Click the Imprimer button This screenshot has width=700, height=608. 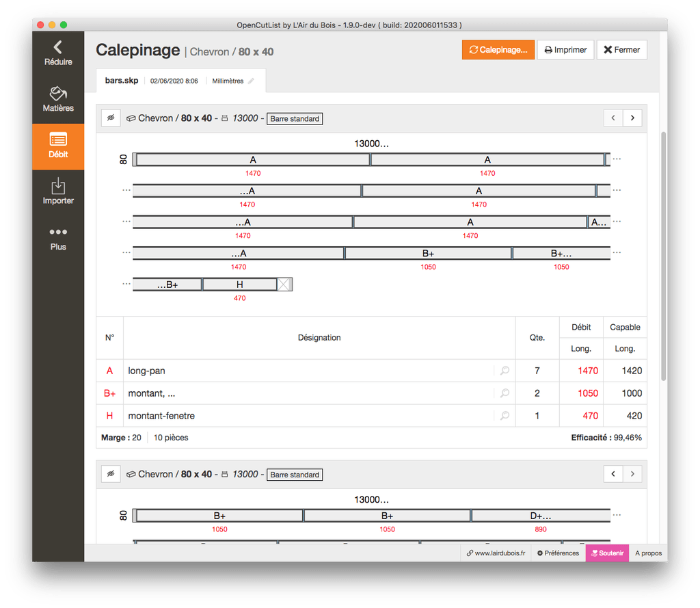(x=565, y=50)
